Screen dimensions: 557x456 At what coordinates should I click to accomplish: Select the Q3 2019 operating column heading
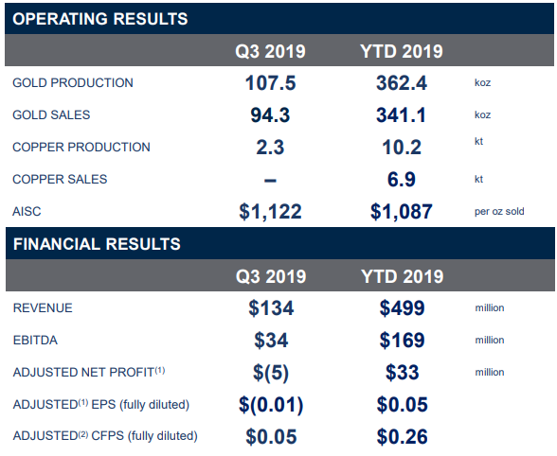tap(270, 51)
